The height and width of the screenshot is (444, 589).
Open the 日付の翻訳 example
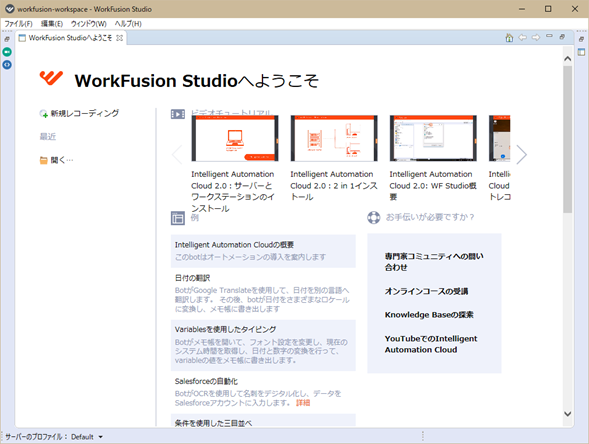[263, 294]
